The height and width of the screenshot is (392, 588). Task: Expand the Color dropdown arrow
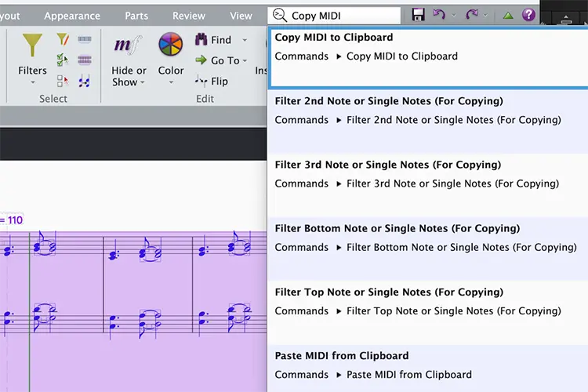point(171,82)
